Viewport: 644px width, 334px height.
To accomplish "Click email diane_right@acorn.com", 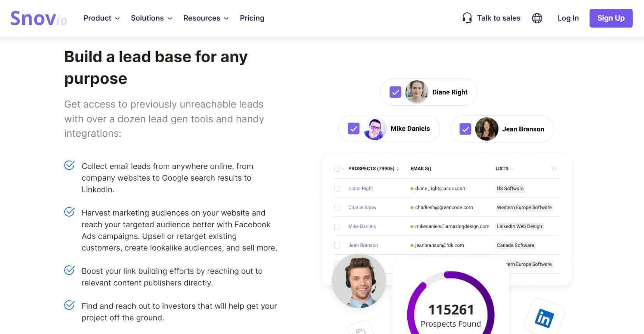I will point(441,189).
